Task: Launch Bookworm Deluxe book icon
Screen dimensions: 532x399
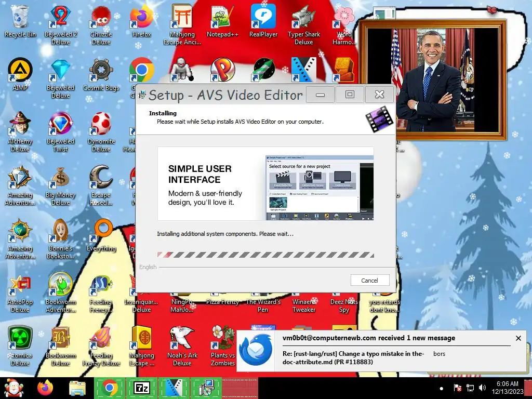Action: 60,346
